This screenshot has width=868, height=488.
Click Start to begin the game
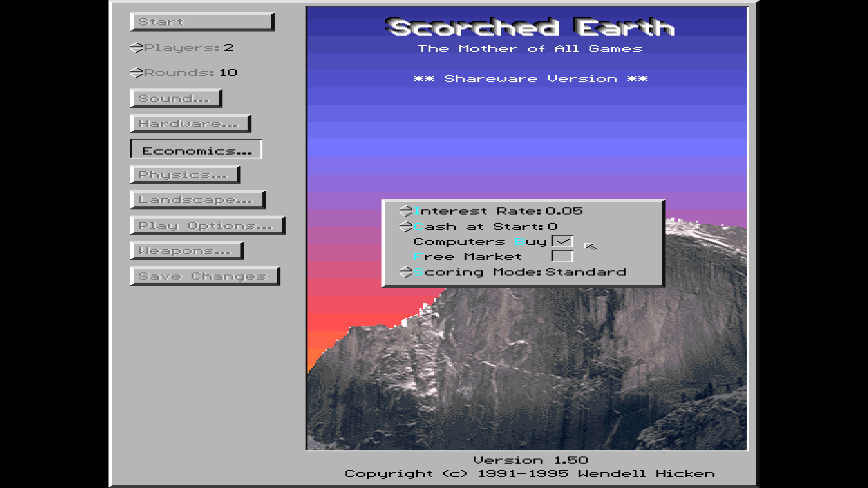201,22
